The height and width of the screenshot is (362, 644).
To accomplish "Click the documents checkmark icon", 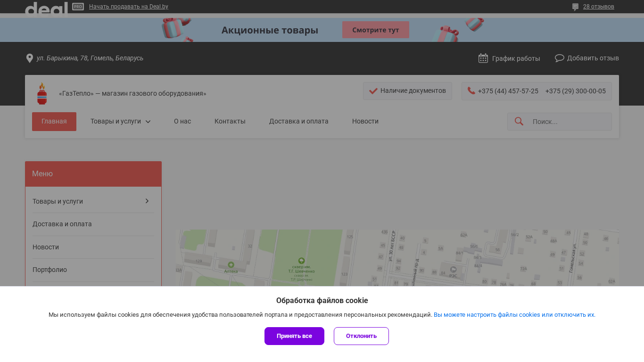I will (x=373, y=91).
